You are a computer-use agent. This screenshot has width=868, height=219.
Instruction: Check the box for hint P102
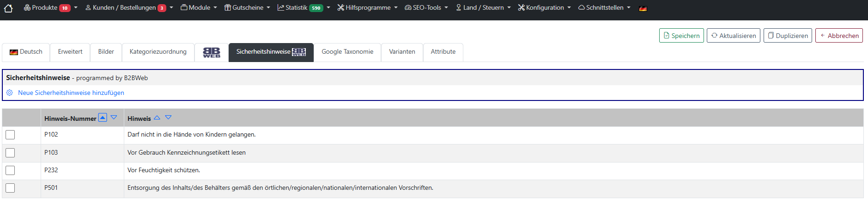(x=10, y=135)
